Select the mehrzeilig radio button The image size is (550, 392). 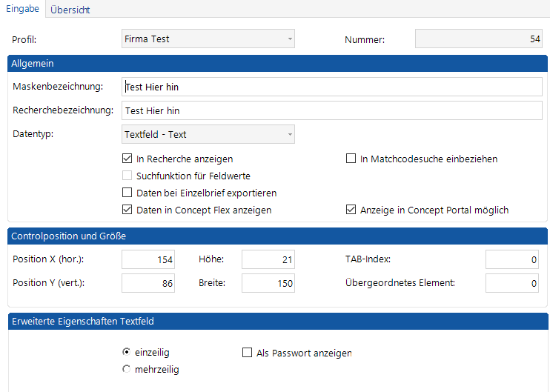coord(127,369)
